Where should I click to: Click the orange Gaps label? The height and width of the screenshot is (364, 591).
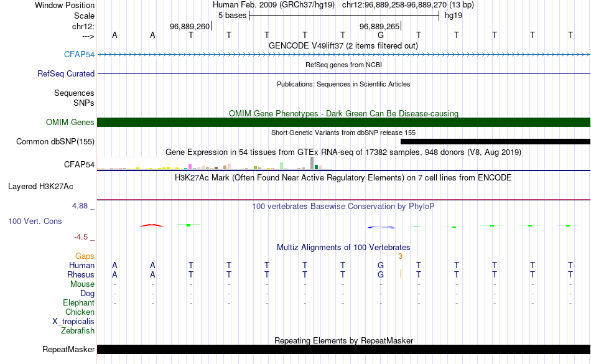click(x=85, y=256)
